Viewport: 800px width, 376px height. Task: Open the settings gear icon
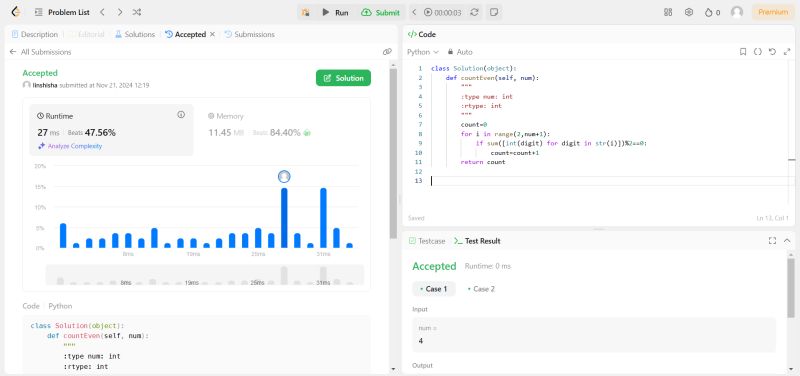(x=689, y=12)
